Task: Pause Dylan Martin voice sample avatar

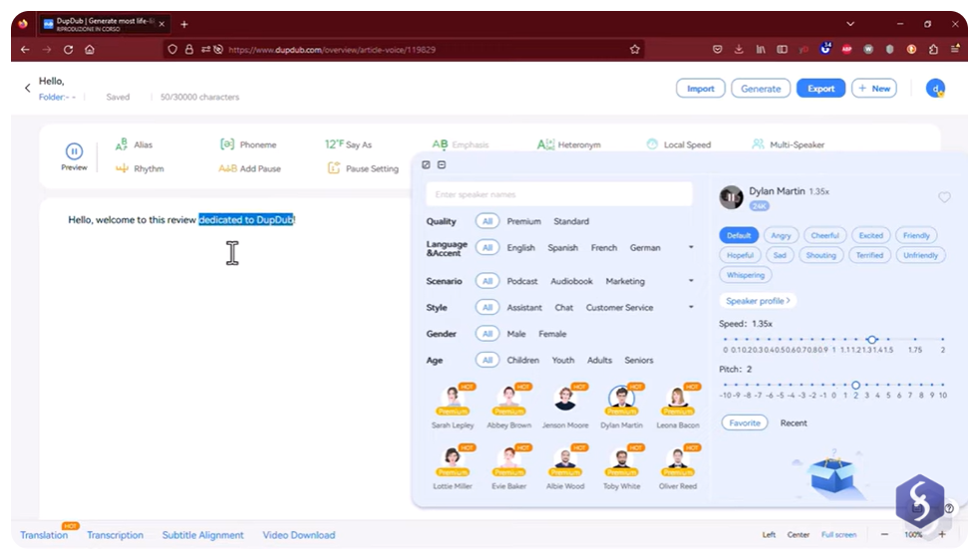Action: pos(731,197)
